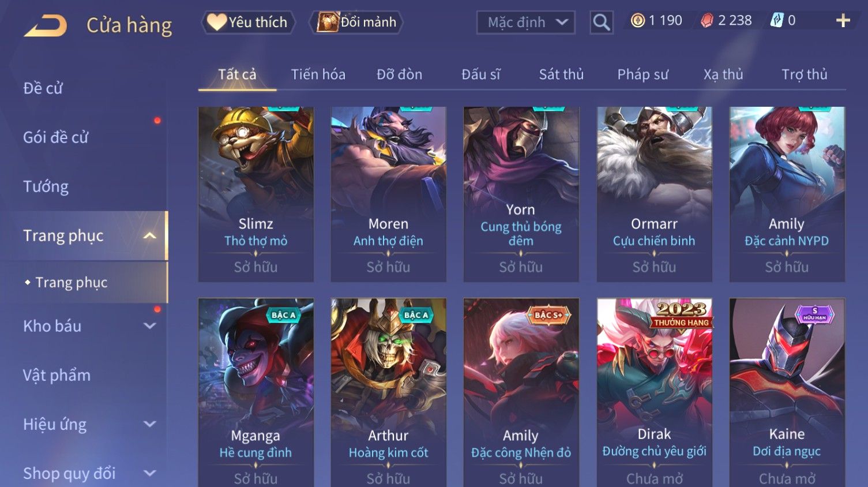Open the Mặc định sort dropdown

[x=526, y=23]
